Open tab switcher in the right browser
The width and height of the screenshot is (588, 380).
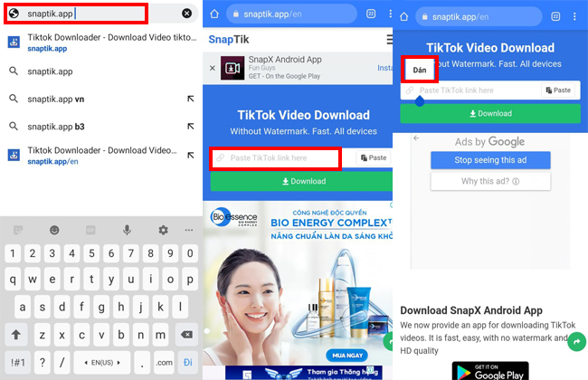[x=555, y=16]
